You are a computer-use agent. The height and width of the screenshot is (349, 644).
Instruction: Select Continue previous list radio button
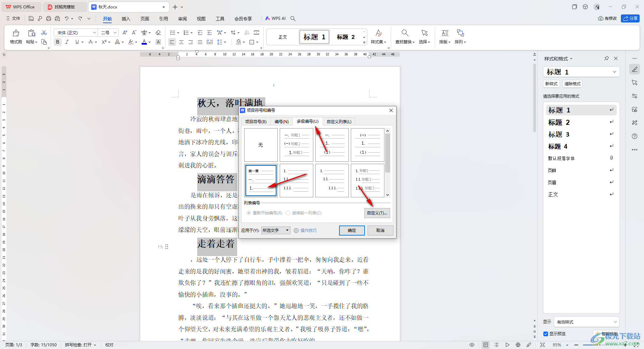[x=288, y=213]
